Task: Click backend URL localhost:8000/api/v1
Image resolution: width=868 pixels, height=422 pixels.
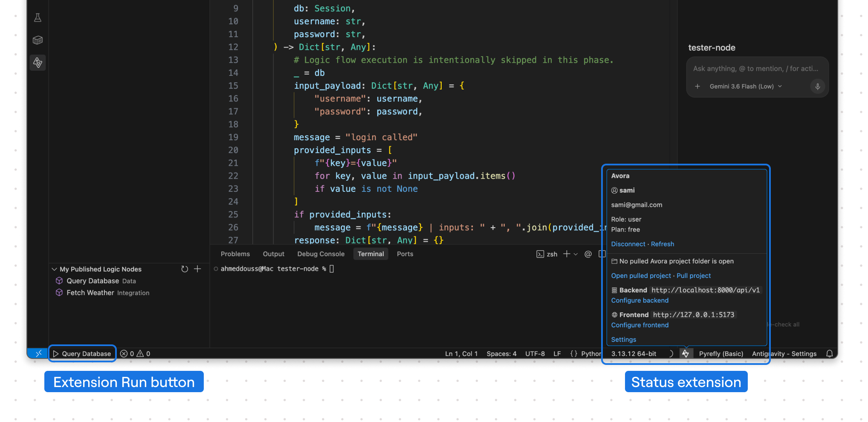Action: [706, 290]
